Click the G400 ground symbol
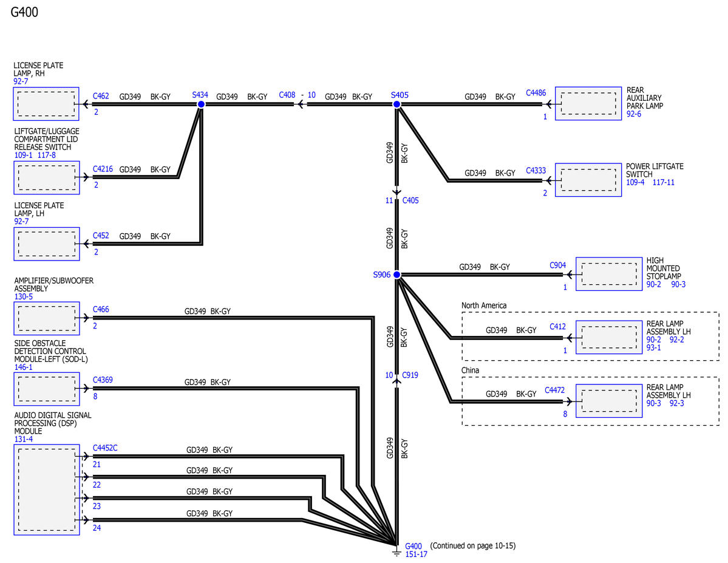This screenshot has width=728, height=563. [396, 551]
